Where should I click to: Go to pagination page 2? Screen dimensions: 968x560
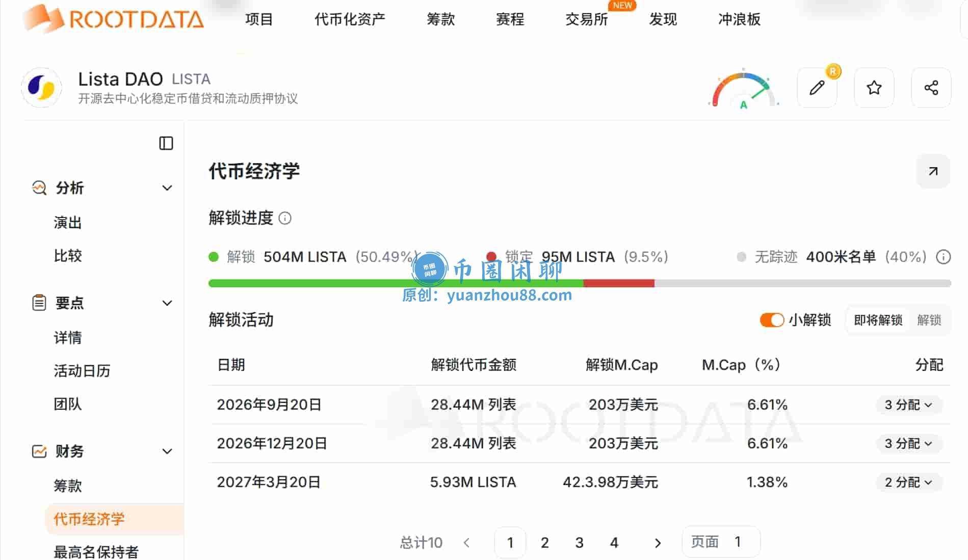[544, 543]
